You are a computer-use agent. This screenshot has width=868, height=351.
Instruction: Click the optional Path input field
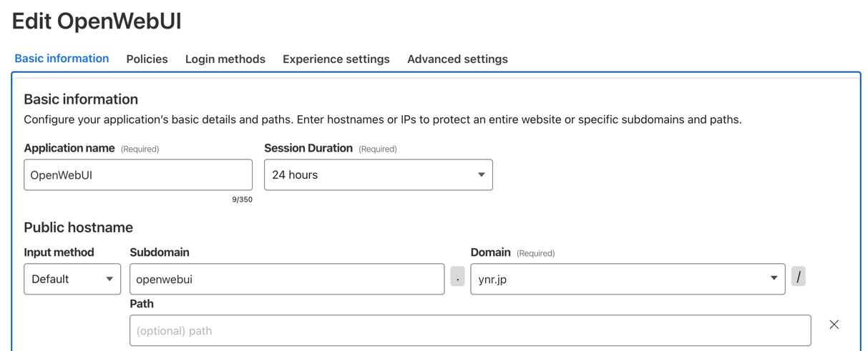tap(469, 331)
